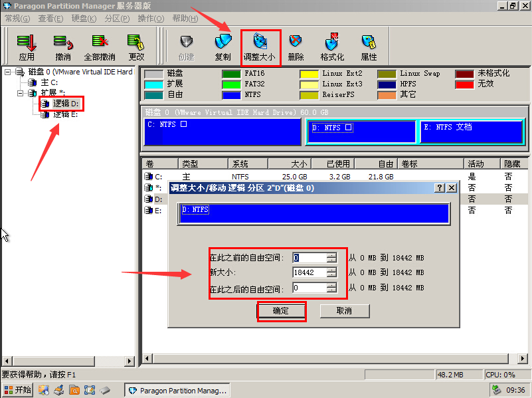Viewport: 532px width, 398px height.
Task: Click the NTFS blue legend swatch
Action: 231,95
